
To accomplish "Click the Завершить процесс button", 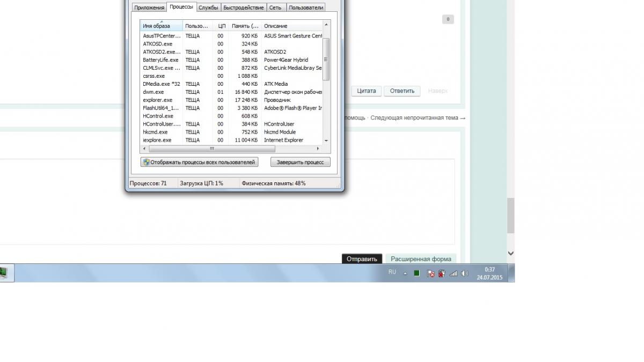I will click(x=300, y=162).
